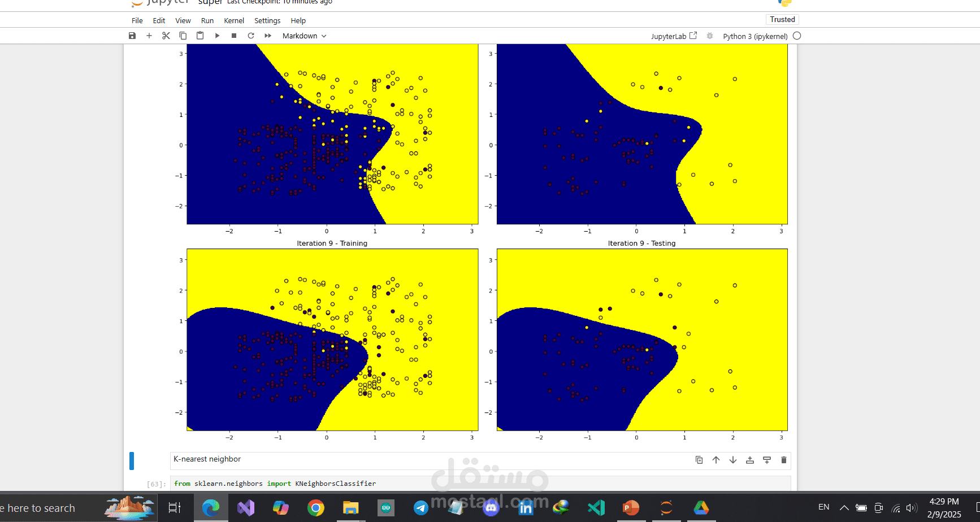Delete the K-nearest neighbor cell
The height and width of the screenshot is (522, 980).
click(784, 460)
